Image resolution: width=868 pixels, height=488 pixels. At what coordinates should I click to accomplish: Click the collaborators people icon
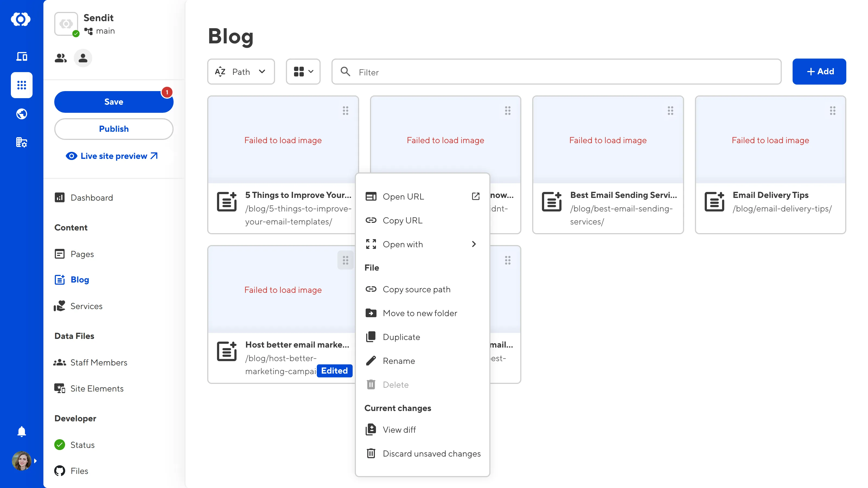click(x=61, y=58)
